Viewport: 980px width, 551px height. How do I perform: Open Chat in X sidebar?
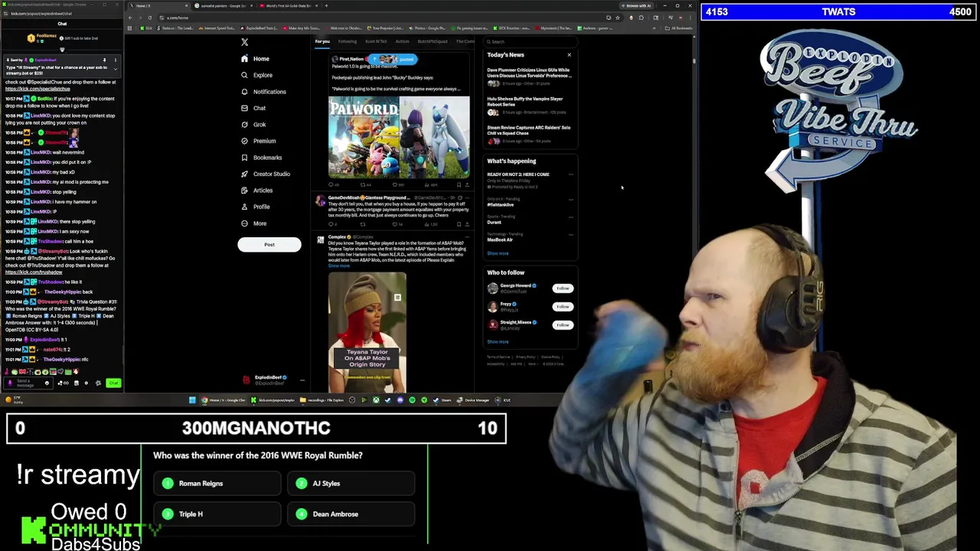253,108
